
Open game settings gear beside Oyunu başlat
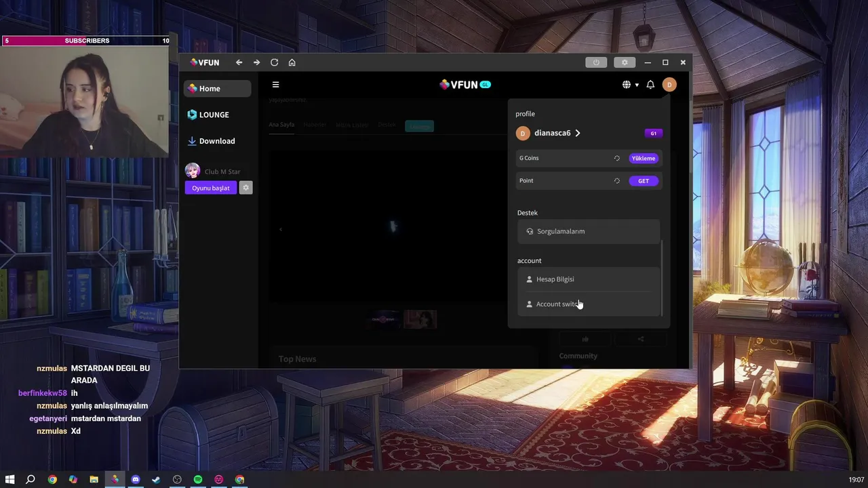click(x=245, y=188)
